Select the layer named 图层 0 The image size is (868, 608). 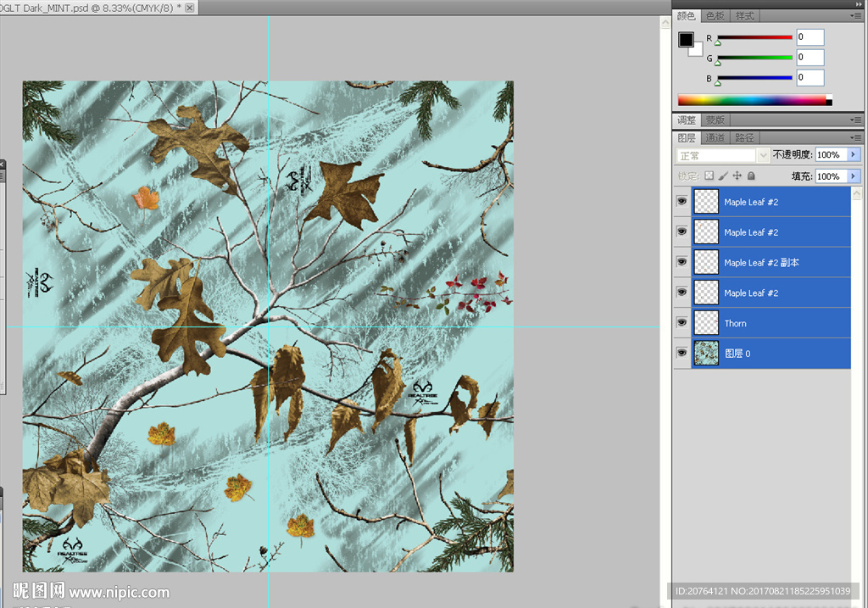pos(771,354)
